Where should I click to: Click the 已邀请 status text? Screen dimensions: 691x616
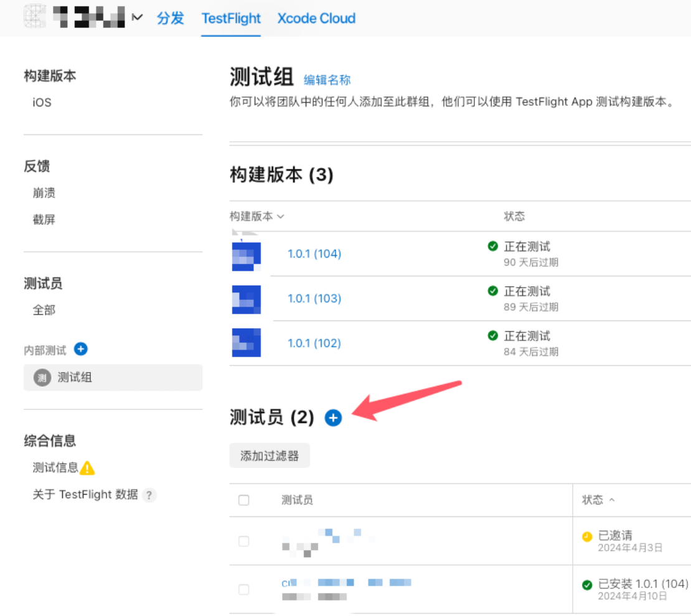pos(615,536)
